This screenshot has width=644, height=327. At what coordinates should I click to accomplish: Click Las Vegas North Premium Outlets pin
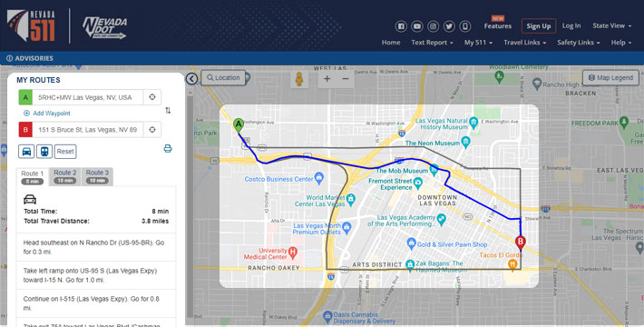pos(346,227)
